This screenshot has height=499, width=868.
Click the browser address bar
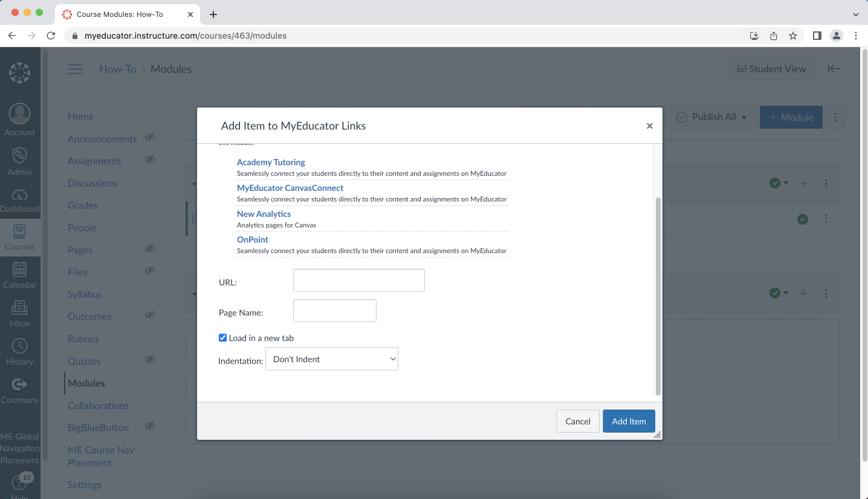405,36
